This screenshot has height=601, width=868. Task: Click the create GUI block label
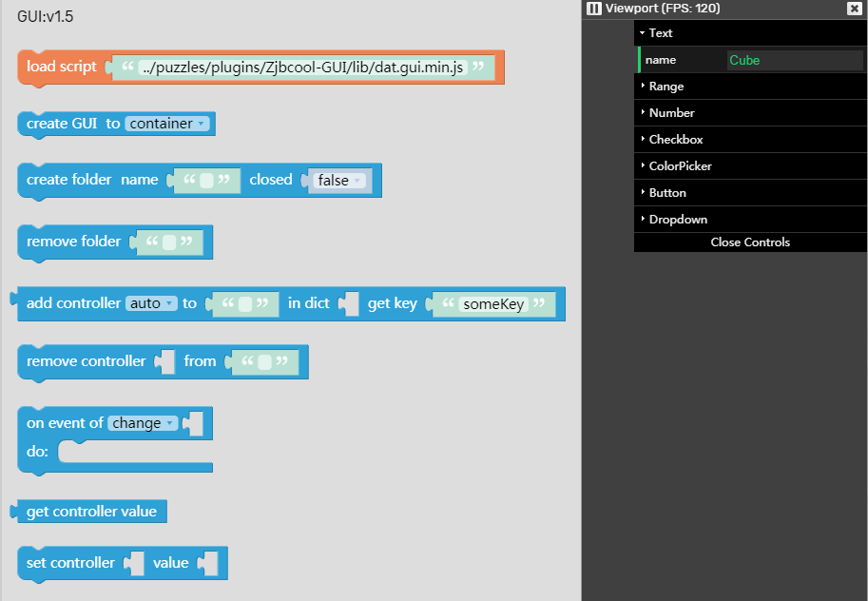pyautogui.click(x=62, y=124)
